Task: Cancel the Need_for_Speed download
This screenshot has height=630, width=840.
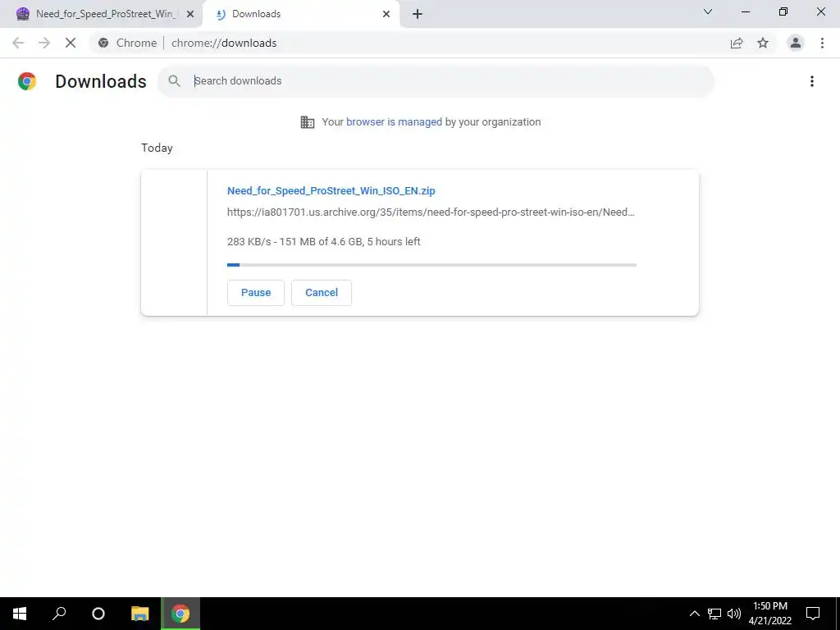Action: pyautogui.click(x=322, y=293)
